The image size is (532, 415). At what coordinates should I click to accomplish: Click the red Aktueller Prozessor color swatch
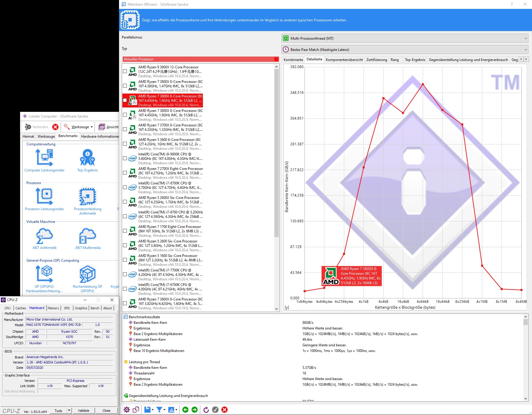pos(276,59)
